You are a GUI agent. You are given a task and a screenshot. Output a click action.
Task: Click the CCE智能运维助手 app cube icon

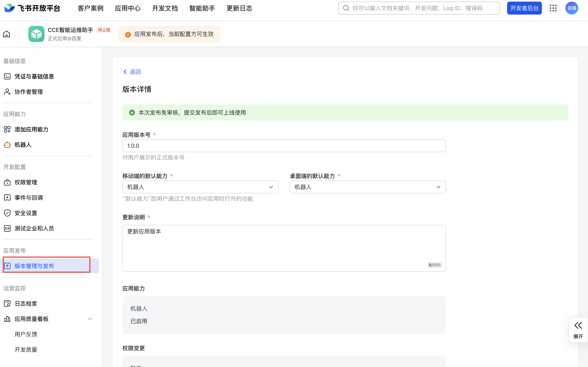[36, 34]
